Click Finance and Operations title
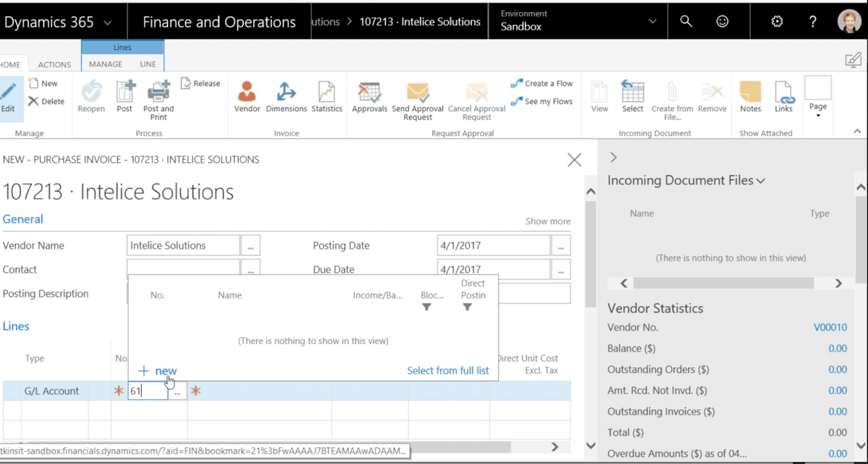The height and width of the screenshot is (464, 868). (219, 22)
